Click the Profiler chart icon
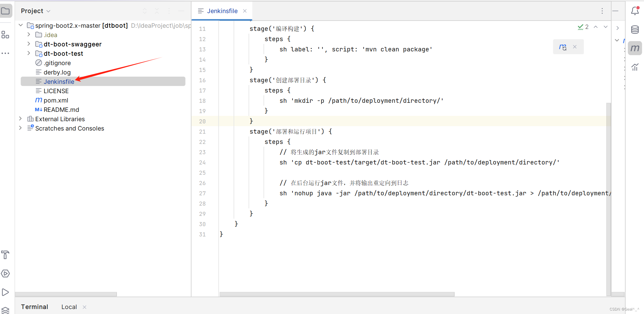The height and width of the screenshot is (314, 644). pos(636,67)
